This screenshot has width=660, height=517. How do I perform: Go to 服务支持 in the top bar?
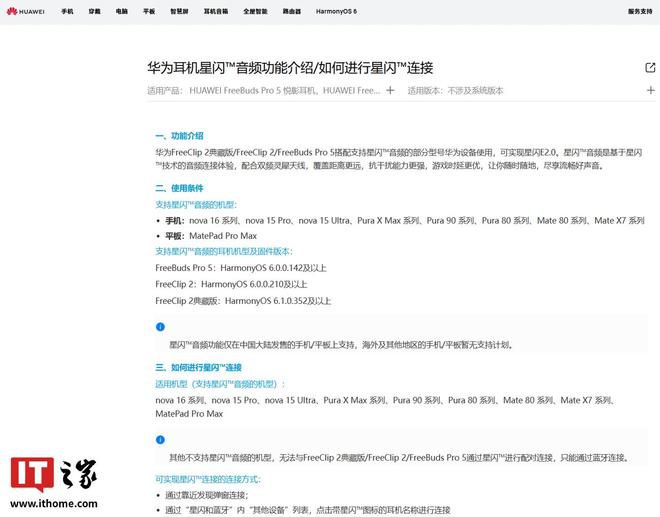640,11
